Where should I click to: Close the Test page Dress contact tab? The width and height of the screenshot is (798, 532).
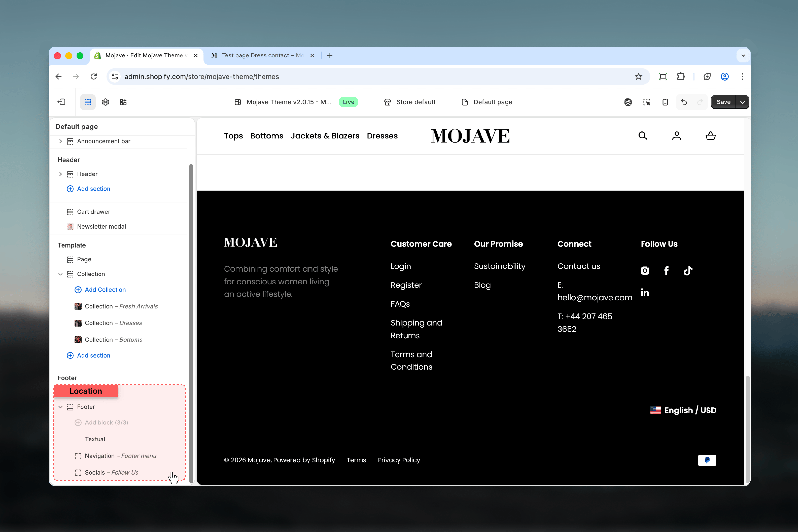coord(312,55)
